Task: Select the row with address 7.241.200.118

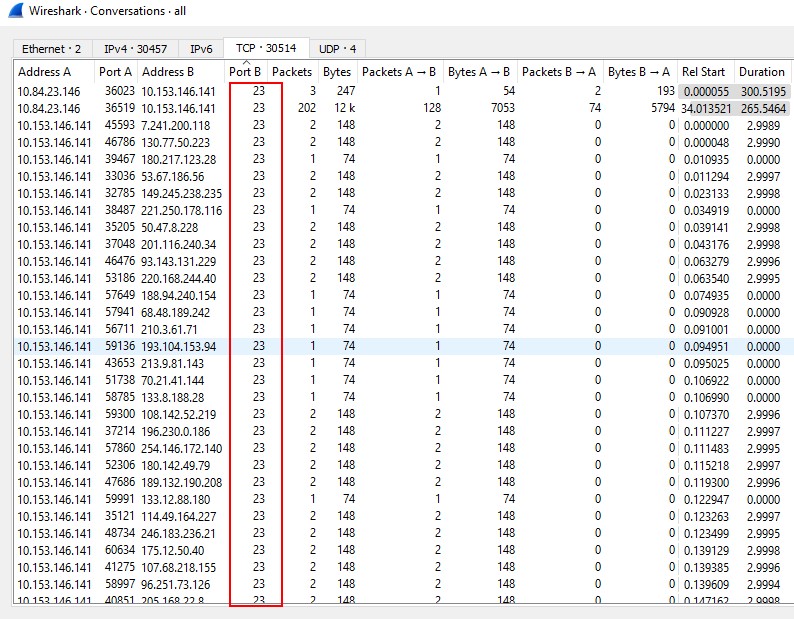Action: click(x=176, y=125)
